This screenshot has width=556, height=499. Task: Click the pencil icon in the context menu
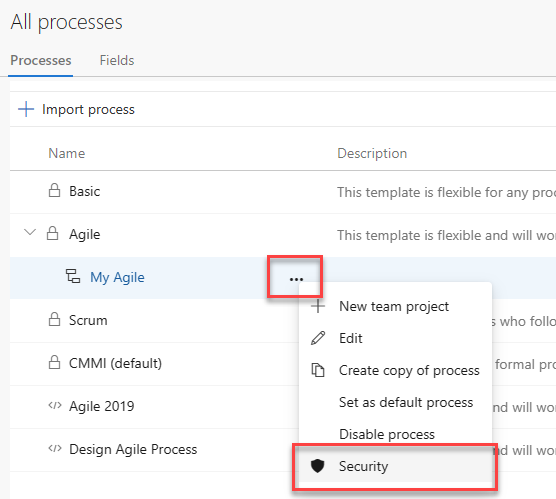(x=318, y=338)
